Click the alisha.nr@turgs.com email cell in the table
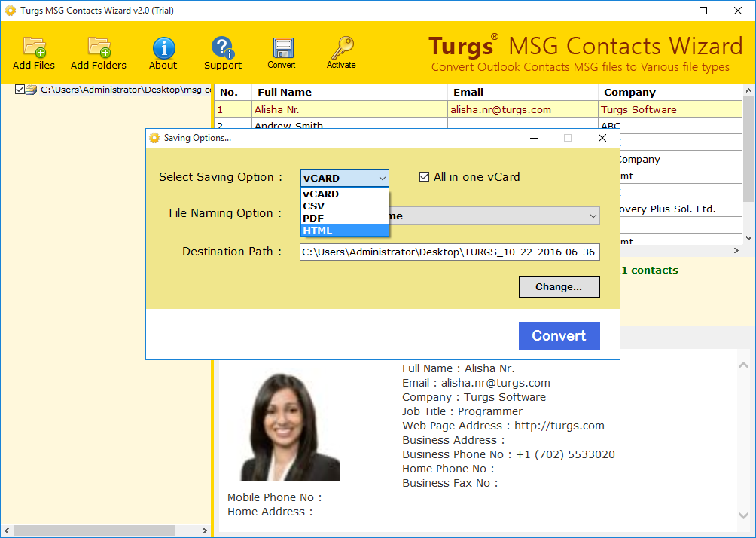Image resolution: width=756 pixels, height=538 pixels. 523,109
